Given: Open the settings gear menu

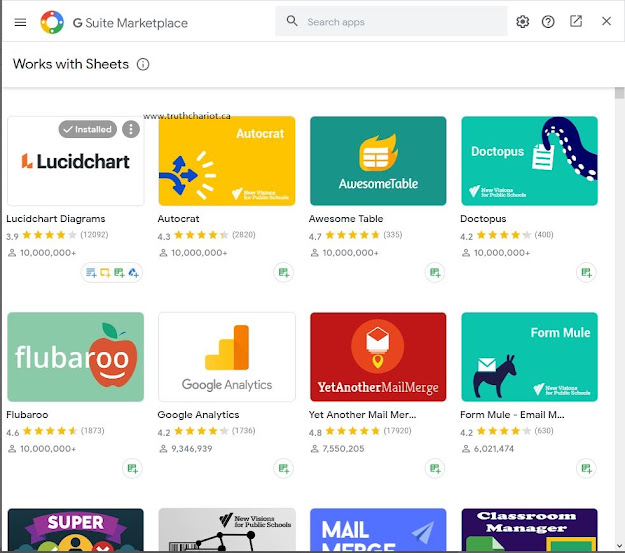Looking at the screenshot, I should [523, 22].
